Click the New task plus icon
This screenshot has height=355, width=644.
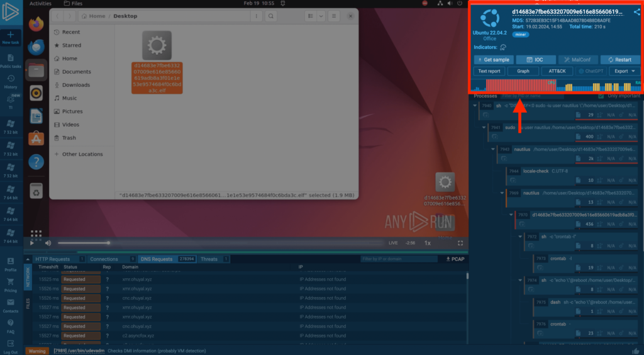(11, 34)
